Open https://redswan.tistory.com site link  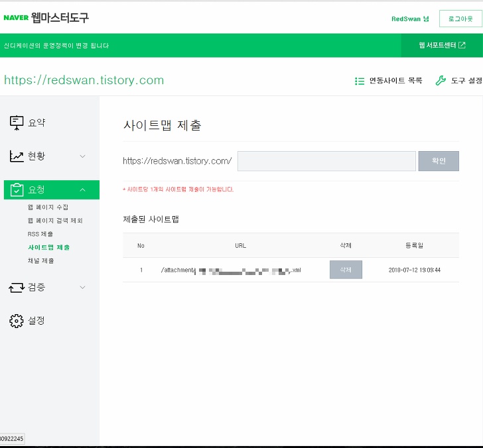[x=84, y=80]
